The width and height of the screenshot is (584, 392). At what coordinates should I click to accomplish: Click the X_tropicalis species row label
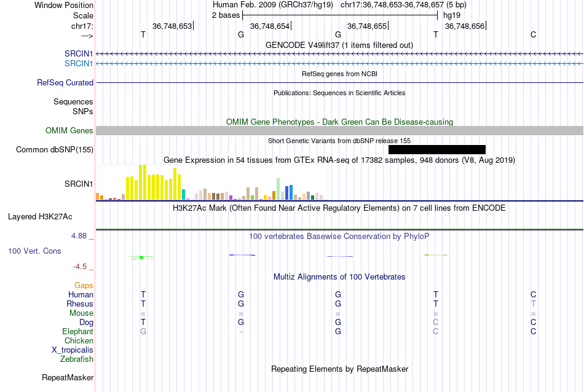[73, 350]
